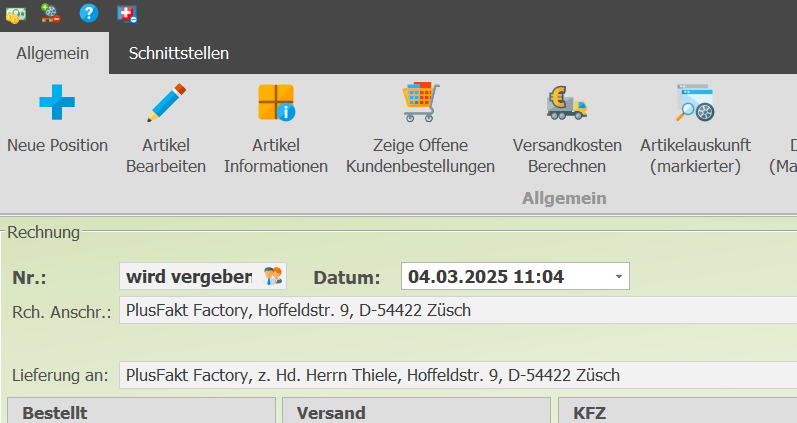Open Artikelauskunft (markierter) magnifier icon

tap(695, 102)
